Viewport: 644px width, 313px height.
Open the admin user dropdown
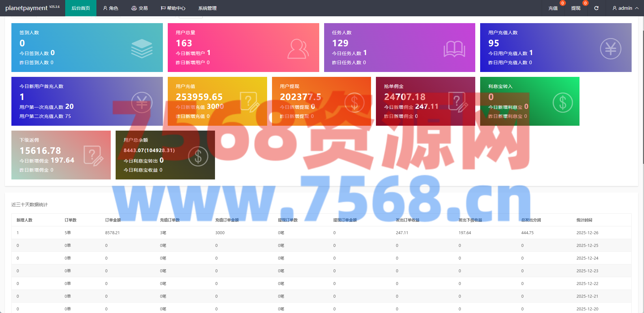coord(625,8)
